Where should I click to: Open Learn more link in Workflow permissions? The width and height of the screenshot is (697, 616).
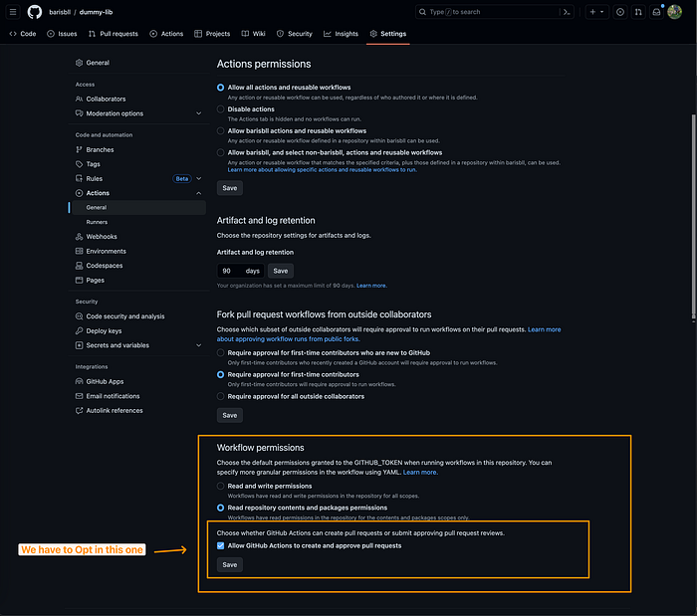420,473
